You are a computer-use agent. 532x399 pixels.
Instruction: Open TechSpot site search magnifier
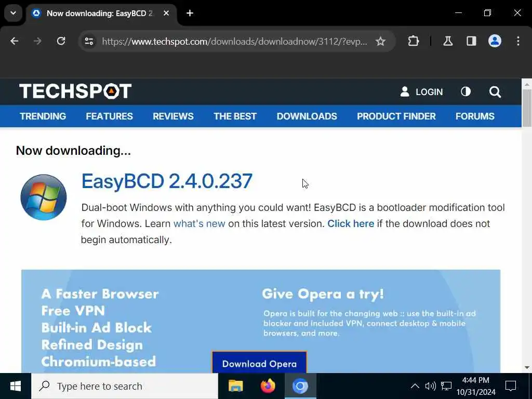(495, 91)
